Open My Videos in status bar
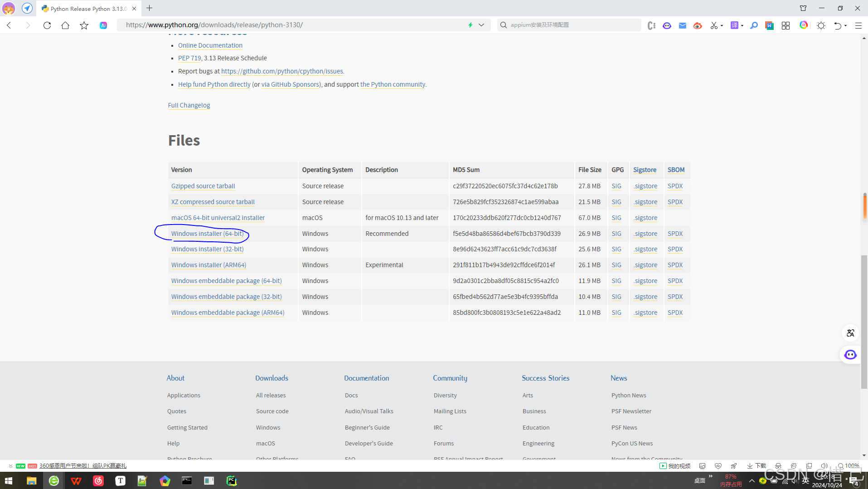 (675, 466)
